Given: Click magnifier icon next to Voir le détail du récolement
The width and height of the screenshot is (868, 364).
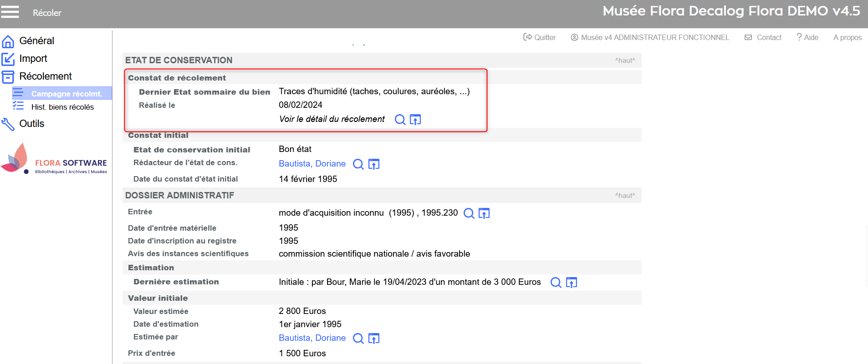Looking at the screenshot, I should click(400, 120).
